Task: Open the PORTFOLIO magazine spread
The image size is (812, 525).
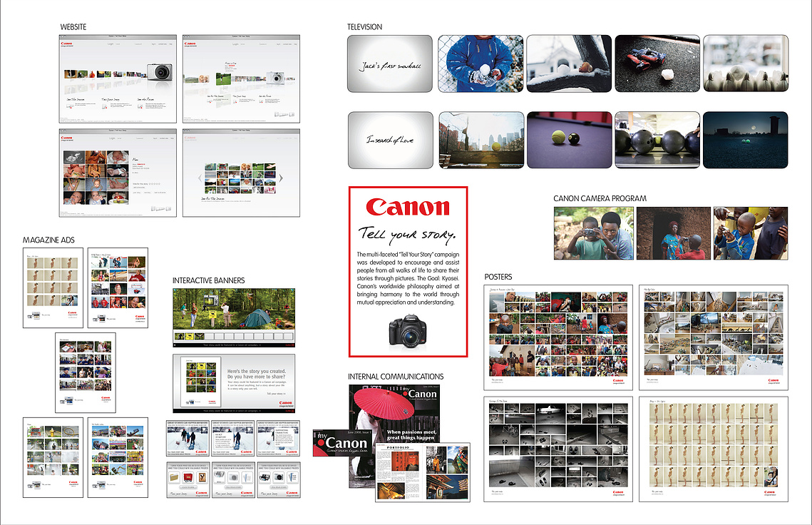Action: coord(423,472)
